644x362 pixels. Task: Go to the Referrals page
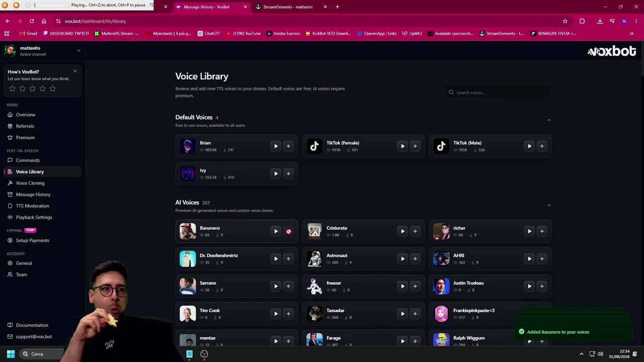click(42, 126)
